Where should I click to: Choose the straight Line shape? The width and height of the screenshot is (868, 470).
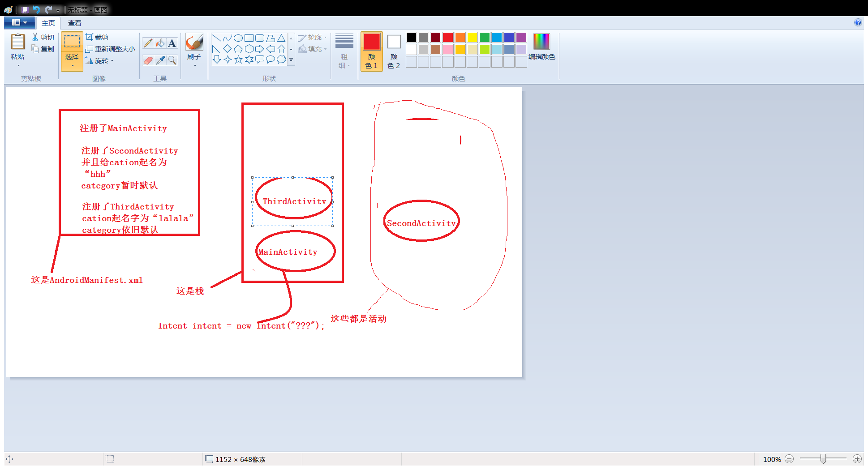(217, 38)
